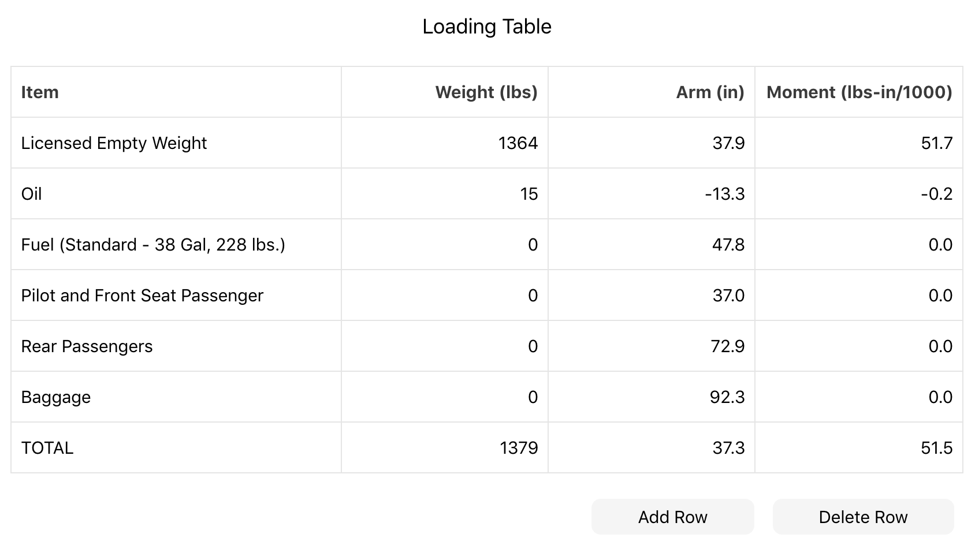This screenshot has height=560, width=975.
Task: Select the TOTAL weight cell 1379
Action: [x=445, y=448]
